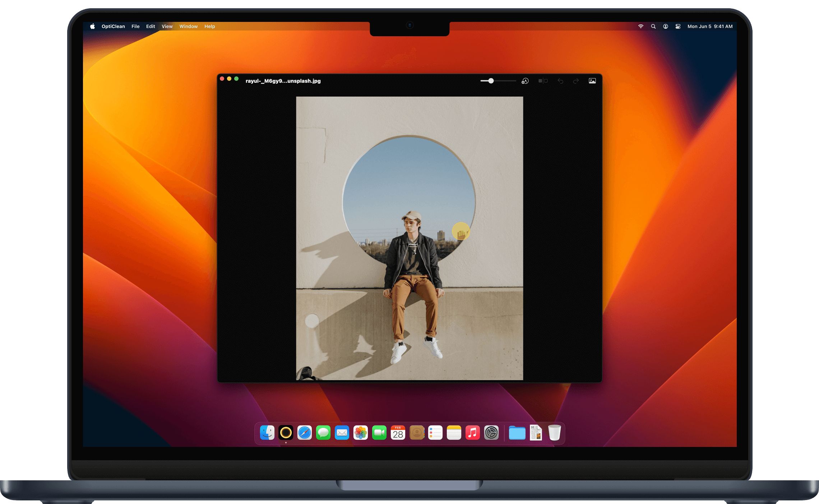The height and width of the screenshot is (504, 819).
Task: Undo the last edit in OptiClean
Action: (560, 81)
